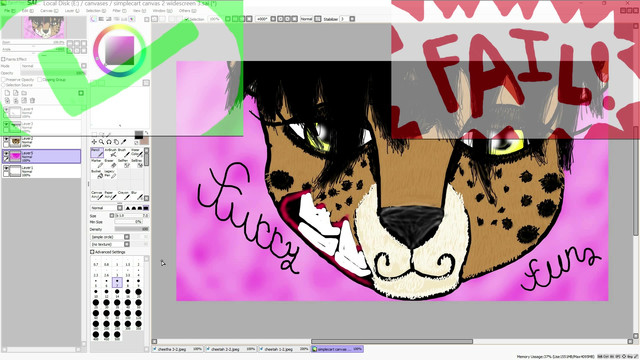Open the canvas rotation angle dropdown arrow
The height and width of the screenshot is (360, 640).
[273, 19]
